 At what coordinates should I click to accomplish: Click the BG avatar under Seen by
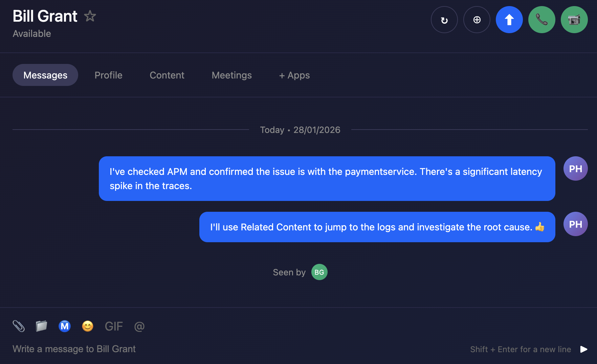[x=319, y=272]
